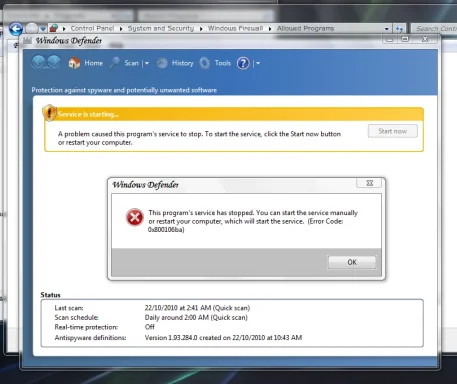Image resolution: width=457 pixels, height=384 pixels.
Task: Click the breadcrumb arrow after Windows Firewall
Action: tap(270, 29)
